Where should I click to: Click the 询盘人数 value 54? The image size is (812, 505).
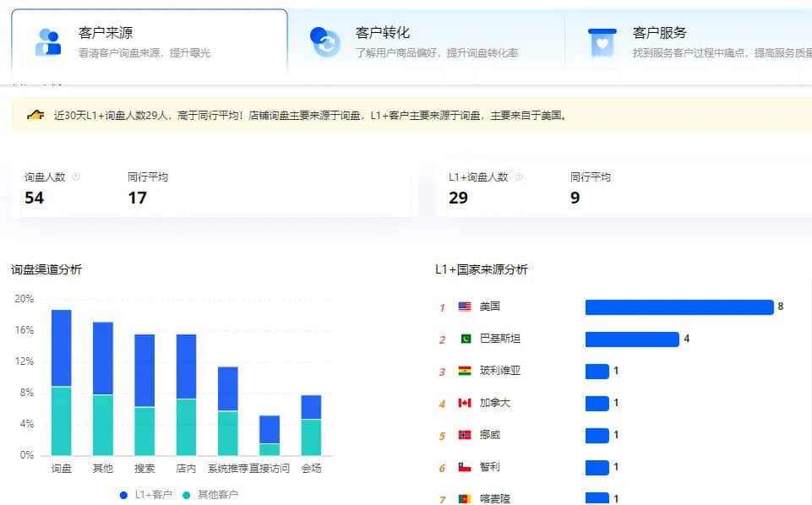click(35, 198)
